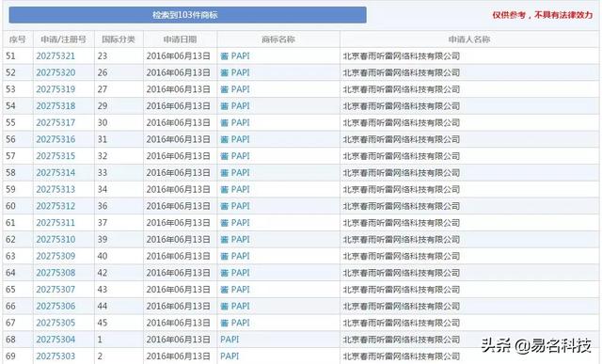The width and height of the screenshot is (602, 364).
Task: Select the applicant name in row 57
Action: pyautogui.click(x=402, y=156)
